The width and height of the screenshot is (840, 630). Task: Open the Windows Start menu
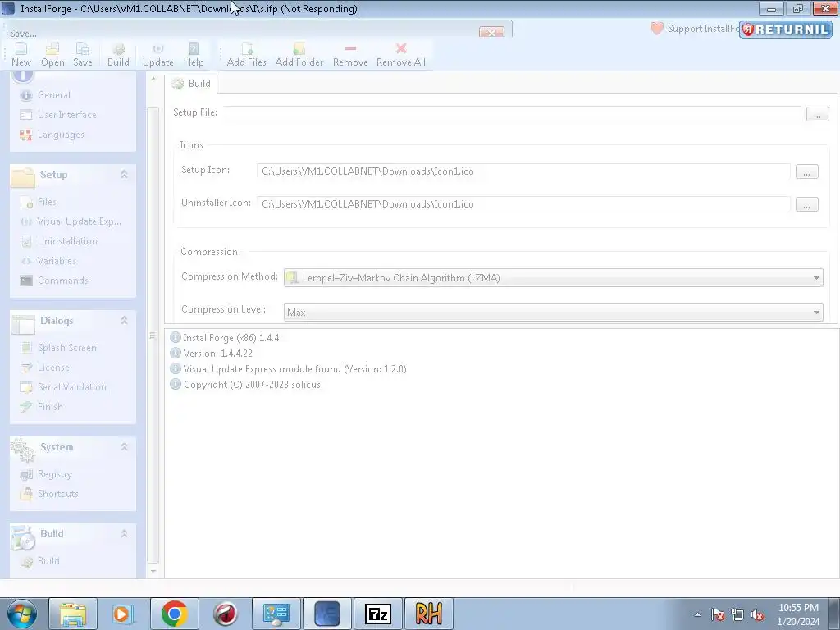[22, 614]
